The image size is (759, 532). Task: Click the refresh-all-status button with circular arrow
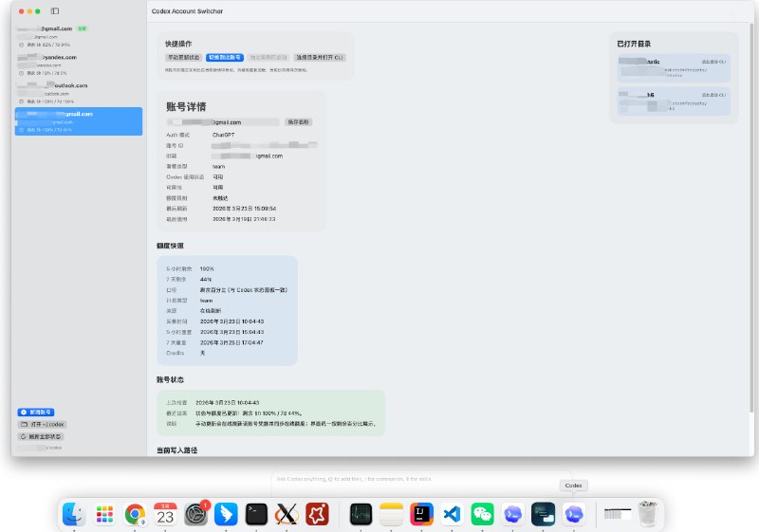coord(41,436)
